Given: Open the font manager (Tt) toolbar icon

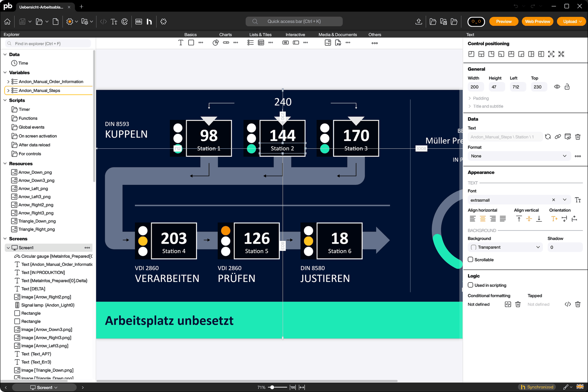Looking at the screenshot, I should (x=114, y=21).
